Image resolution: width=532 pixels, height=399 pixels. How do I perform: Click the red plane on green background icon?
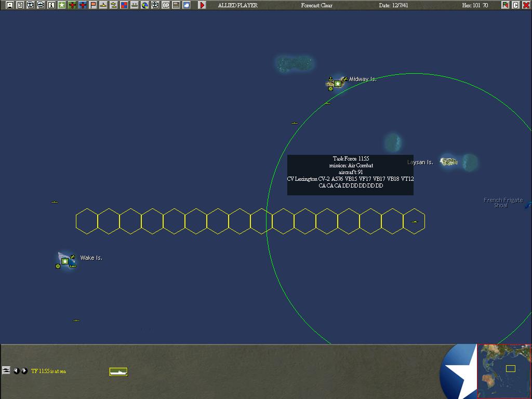coord(72,5)
